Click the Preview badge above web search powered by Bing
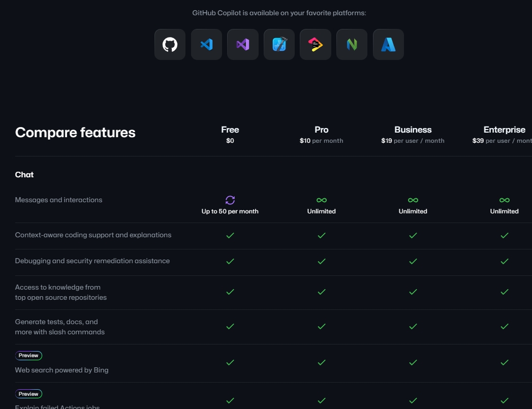532x409 pixels. pyautogui.click(x=28, y=355)
